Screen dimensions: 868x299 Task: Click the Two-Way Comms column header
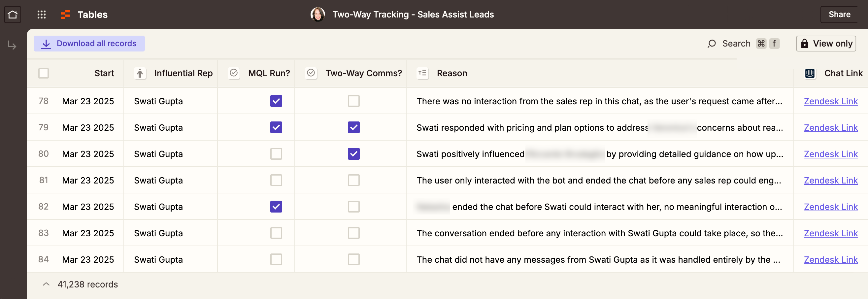coord(363,73)
